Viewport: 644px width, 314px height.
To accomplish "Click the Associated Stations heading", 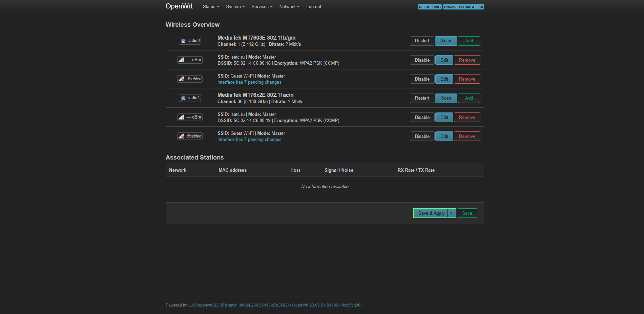I will (194, 158).
